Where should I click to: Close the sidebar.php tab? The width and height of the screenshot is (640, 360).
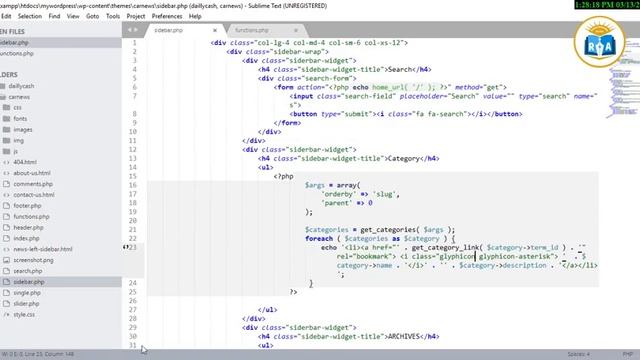point(215,30)
